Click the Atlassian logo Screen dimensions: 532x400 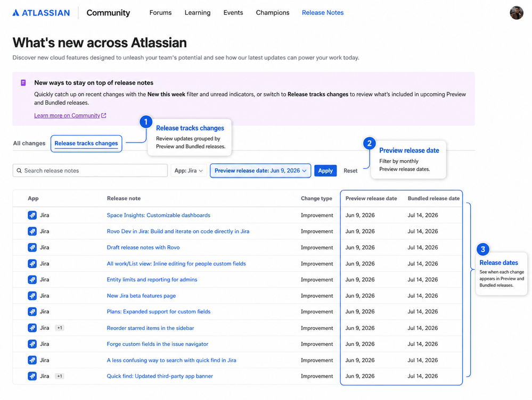pos(41,13)
